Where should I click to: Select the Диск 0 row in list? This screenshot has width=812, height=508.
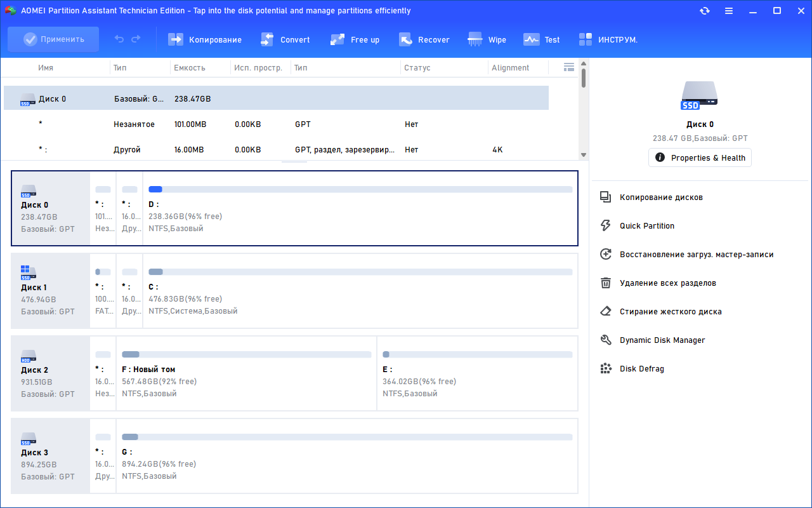click(276, 98)
